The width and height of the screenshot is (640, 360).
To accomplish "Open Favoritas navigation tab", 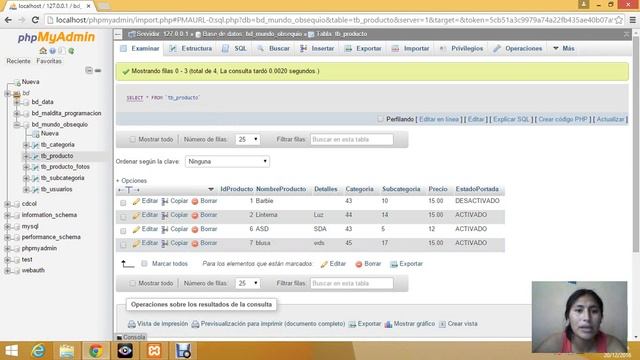I will pos(49,61).
